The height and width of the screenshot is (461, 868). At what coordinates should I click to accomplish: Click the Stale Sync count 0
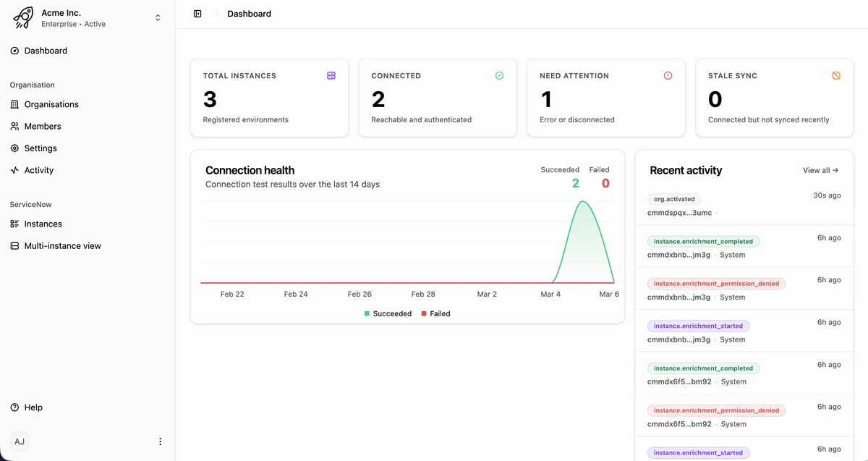(715, 99)
